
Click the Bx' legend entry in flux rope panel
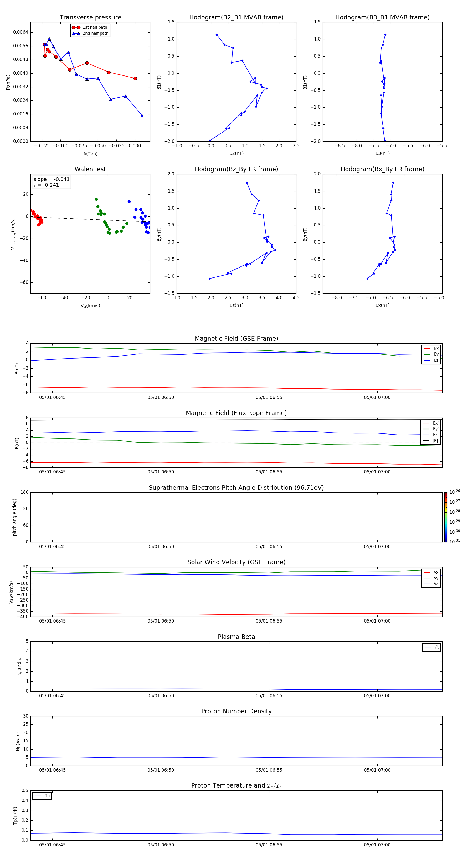[x=431, y=423]
